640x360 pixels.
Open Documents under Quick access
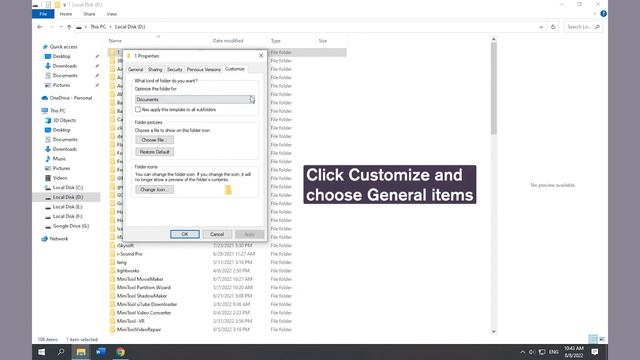click(x=65, y=76)
